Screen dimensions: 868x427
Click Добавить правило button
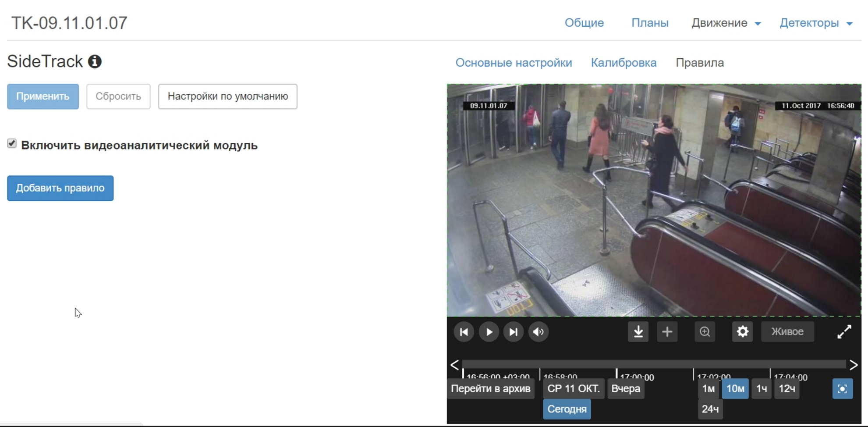[x=60, y=188]
